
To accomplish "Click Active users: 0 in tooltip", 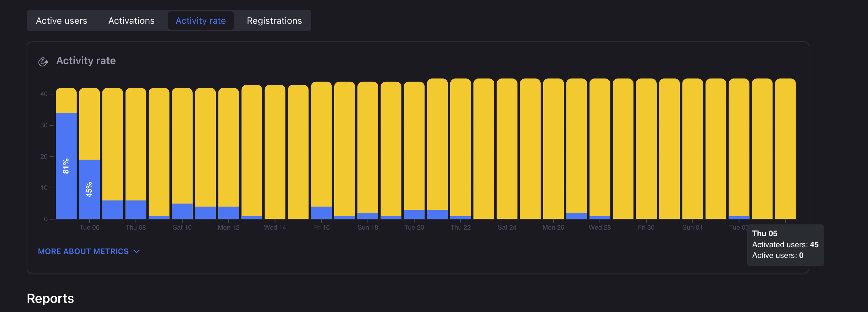I will (x=778, y=255).
